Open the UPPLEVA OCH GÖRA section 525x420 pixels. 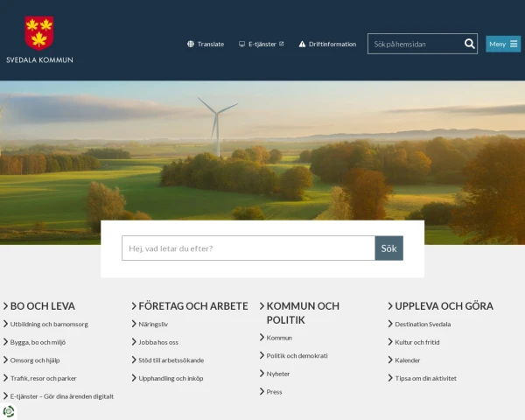click(x=444, y=305)
